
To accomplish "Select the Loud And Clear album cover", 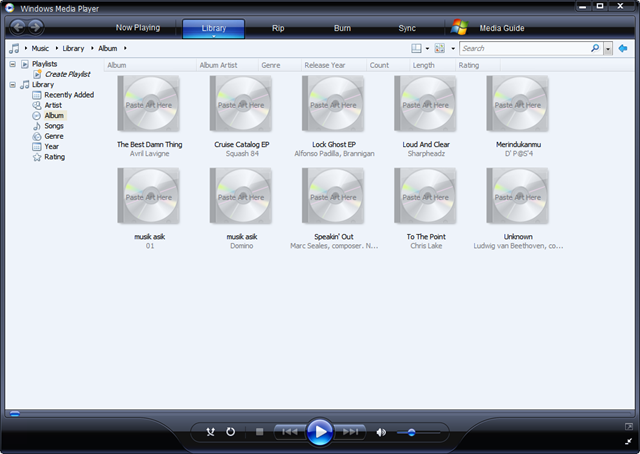I will (x=426, y=104).
